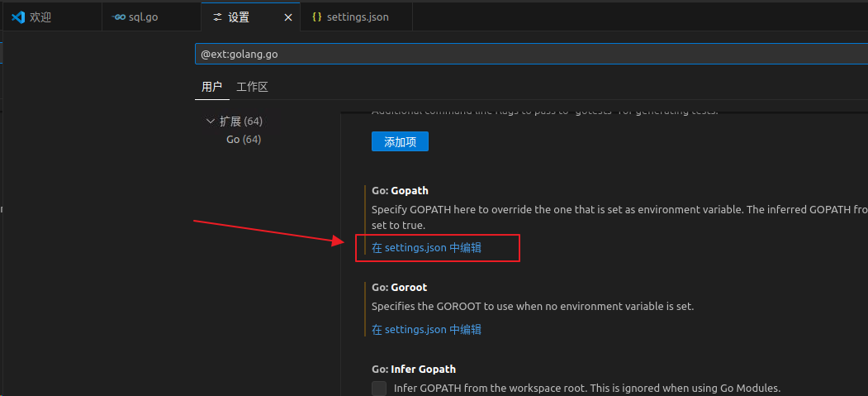Open settings.json link under Go: Goroot

(426, 330)
